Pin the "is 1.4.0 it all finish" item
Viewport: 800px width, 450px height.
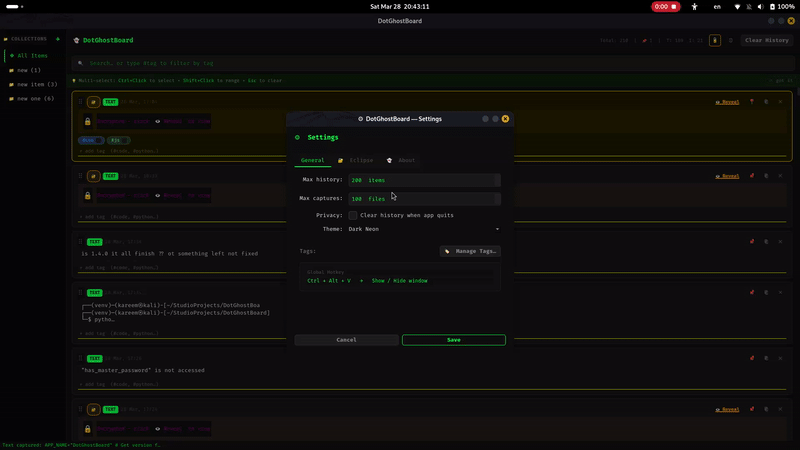[752, 242]
